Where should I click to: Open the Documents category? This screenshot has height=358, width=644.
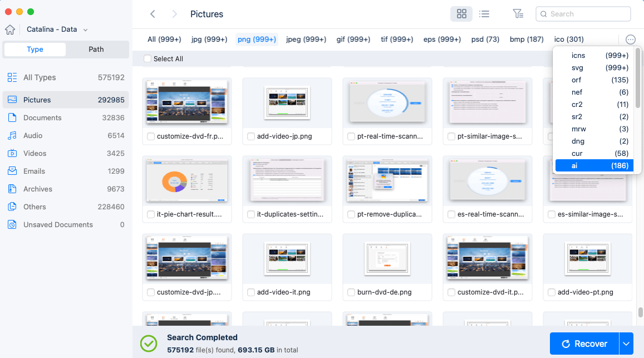tap(66, 117)
